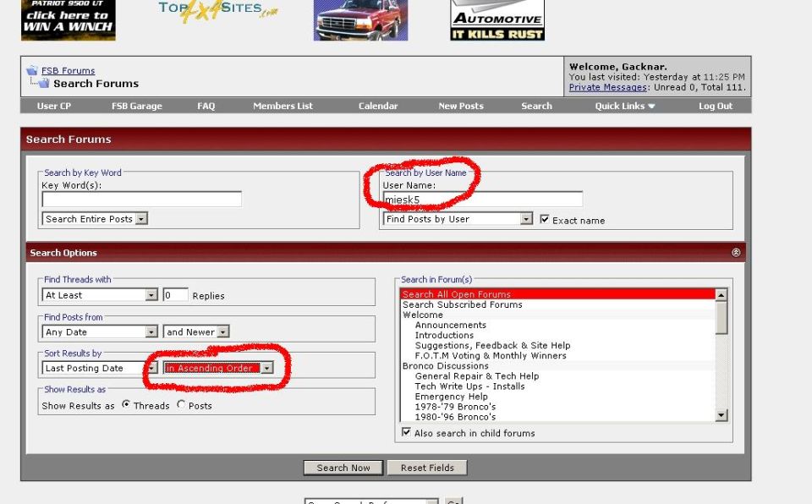Open the and Newer dropdown
The image size is (812, 504).
click(x=195, y=331)
